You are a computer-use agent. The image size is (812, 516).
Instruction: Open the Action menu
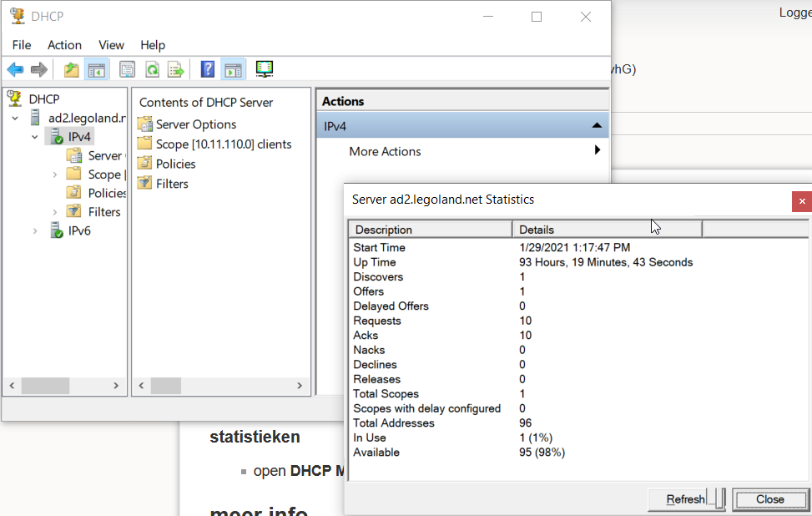pyautogui.click(x=64, y=45)
